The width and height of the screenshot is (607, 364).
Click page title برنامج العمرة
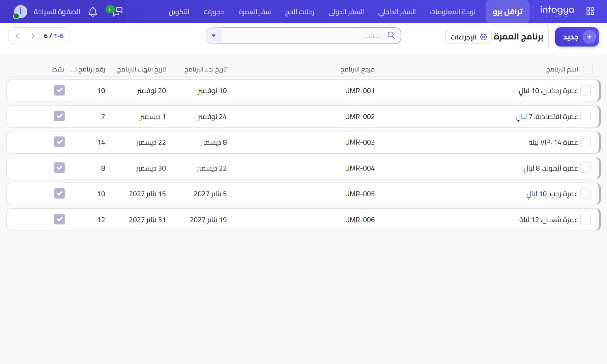[x=518, y=37]
